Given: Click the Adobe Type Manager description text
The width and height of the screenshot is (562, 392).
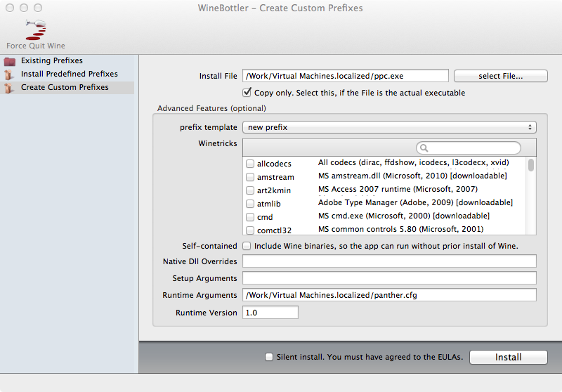Looking at the screenshot, I should click(x=415, y=202).
